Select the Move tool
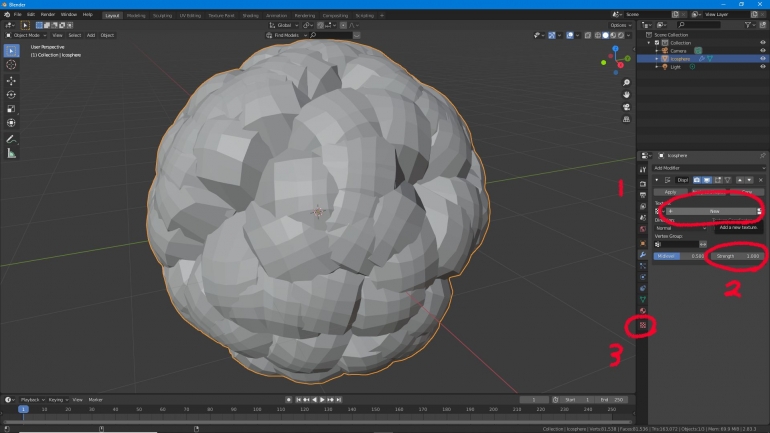The height and width of the screenshot is (433, 770). click(x=11, y=81)
